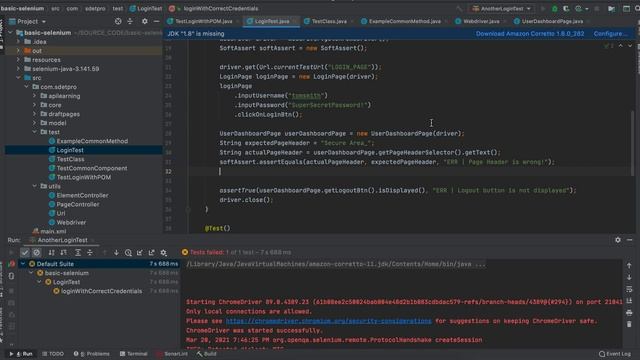
Task: Open the Problems tool window tab
Action: pos(92,354)
